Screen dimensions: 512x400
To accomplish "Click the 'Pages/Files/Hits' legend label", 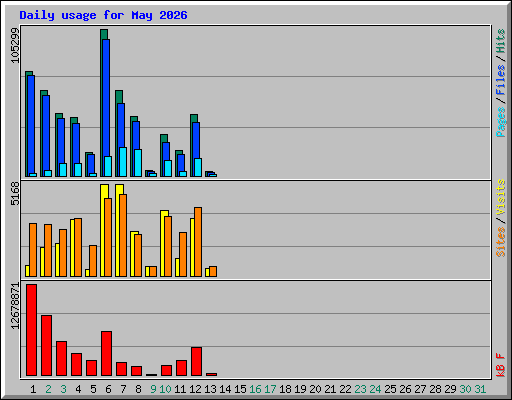I will point(500,83).
